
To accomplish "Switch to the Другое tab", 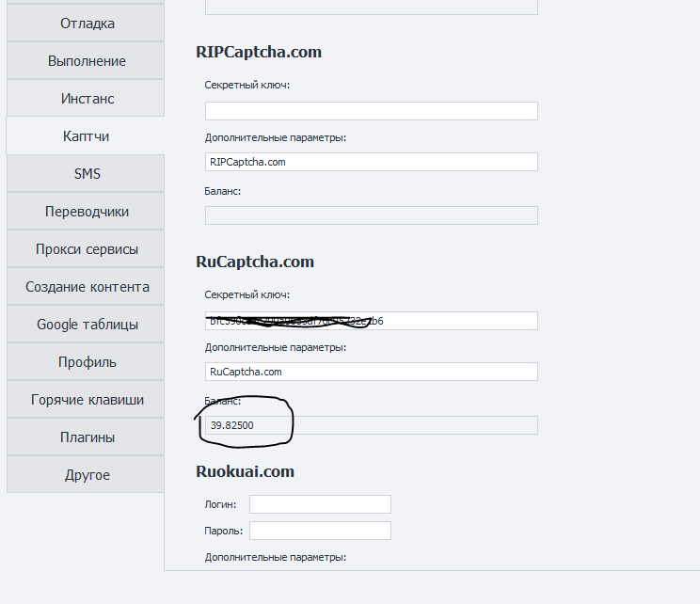I will (86, 474).
